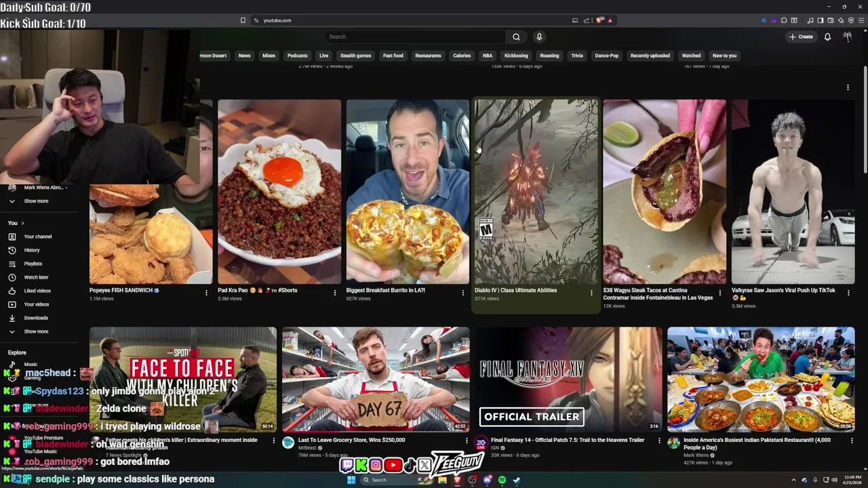Select the Stealth games filter chip

(x=355, y=56)
